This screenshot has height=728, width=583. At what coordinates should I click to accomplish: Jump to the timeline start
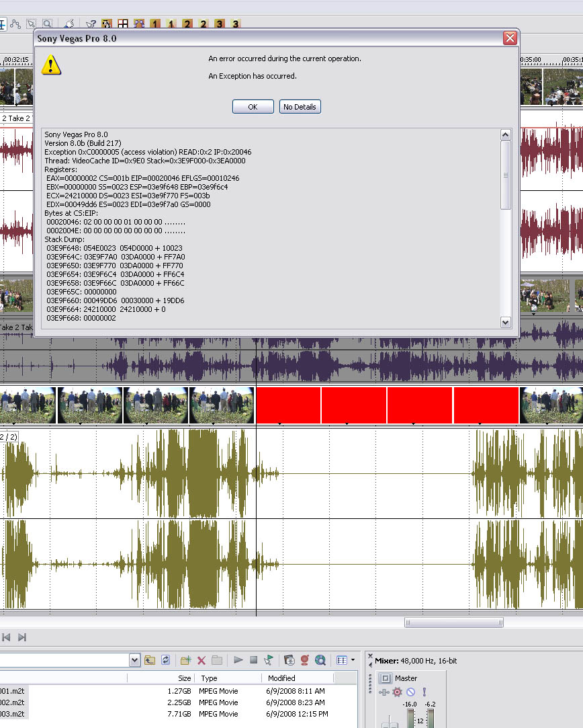click(6, 637)
